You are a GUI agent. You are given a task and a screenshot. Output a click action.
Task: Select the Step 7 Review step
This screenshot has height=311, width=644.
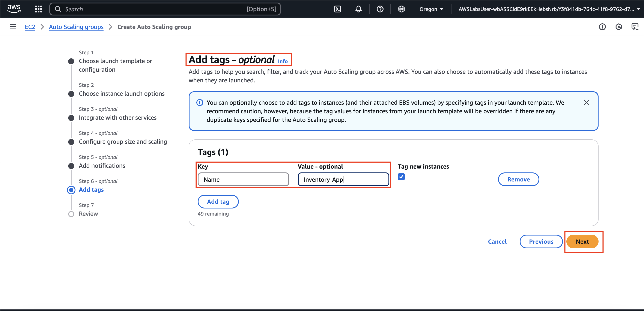(88, 214)
